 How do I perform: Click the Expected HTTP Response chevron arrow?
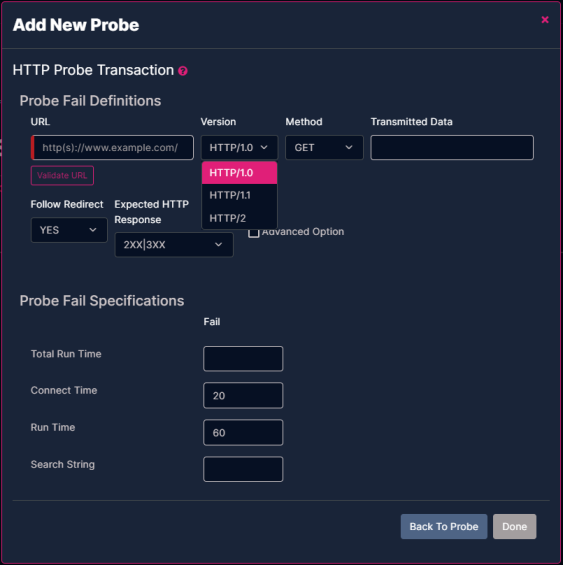218,245
